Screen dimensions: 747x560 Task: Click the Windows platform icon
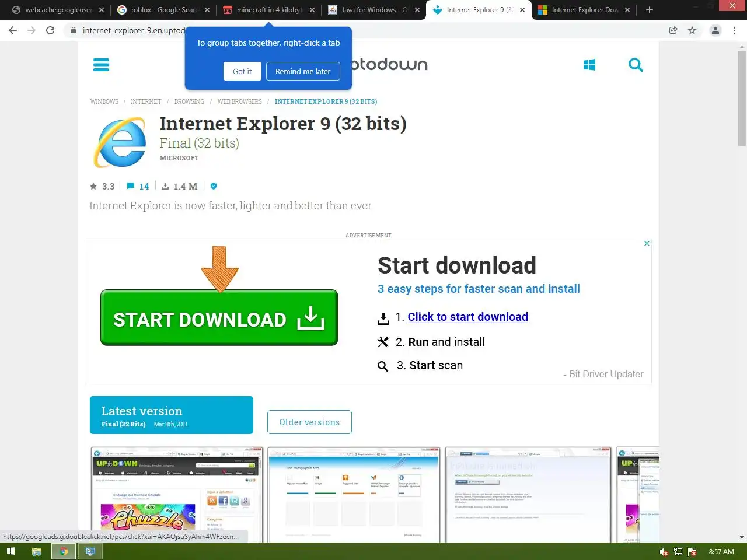click(589, 65)
